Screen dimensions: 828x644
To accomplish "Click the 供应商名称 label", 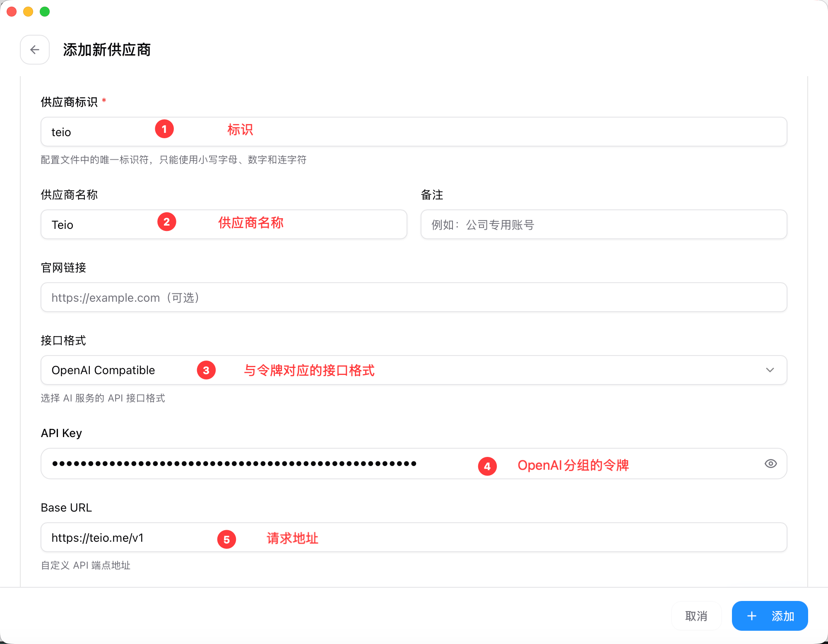I will [69, 195].
